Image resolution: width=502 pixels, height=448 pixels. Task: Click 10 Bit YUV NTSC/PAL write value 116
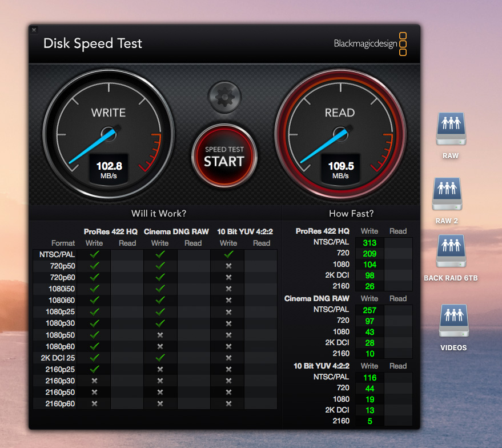click(370, 378)
